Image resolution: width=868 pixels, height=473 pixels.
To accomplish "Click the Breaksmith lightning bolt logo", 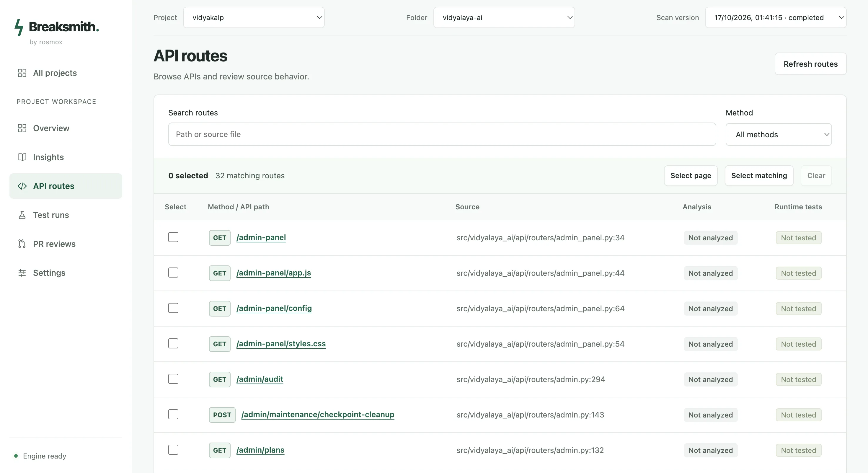I will (x=19, y=27).
